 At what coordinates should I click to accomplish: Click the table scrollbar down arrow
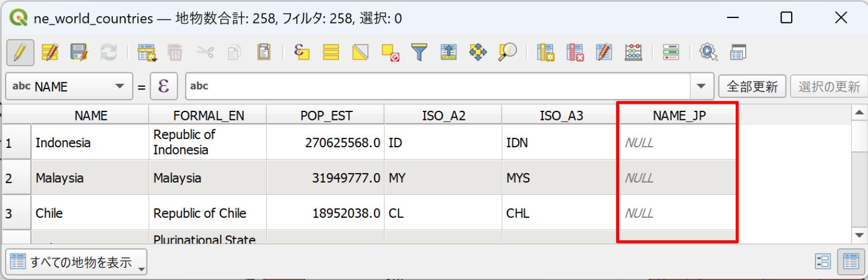point(859,235)
